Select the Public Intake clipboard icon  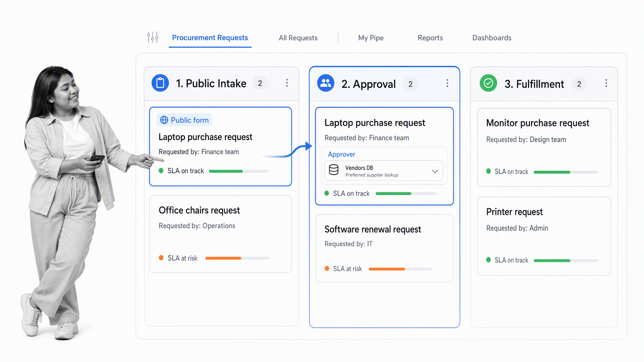[x=160, y=83]
